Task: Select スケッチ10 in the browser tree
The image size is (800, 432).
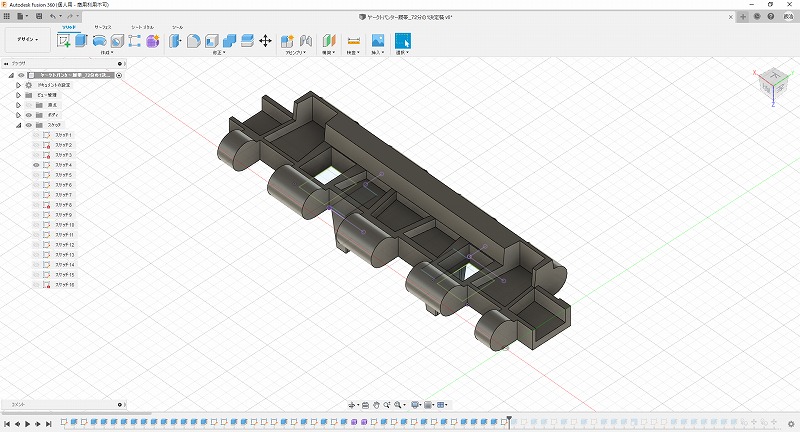Action: coord(64,225)
